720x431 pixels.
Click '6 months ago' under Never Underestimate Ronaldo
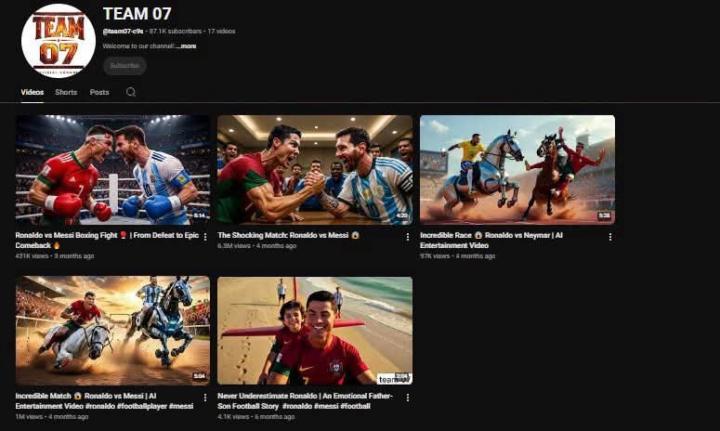[275, 417]
